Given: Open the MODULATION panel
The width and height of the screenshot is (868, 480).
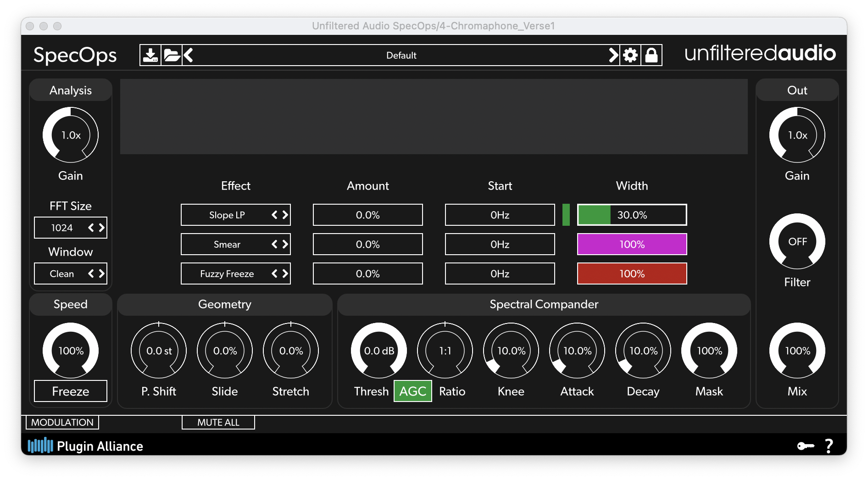Looking at the screenshot, I should (x=62, y=422).
